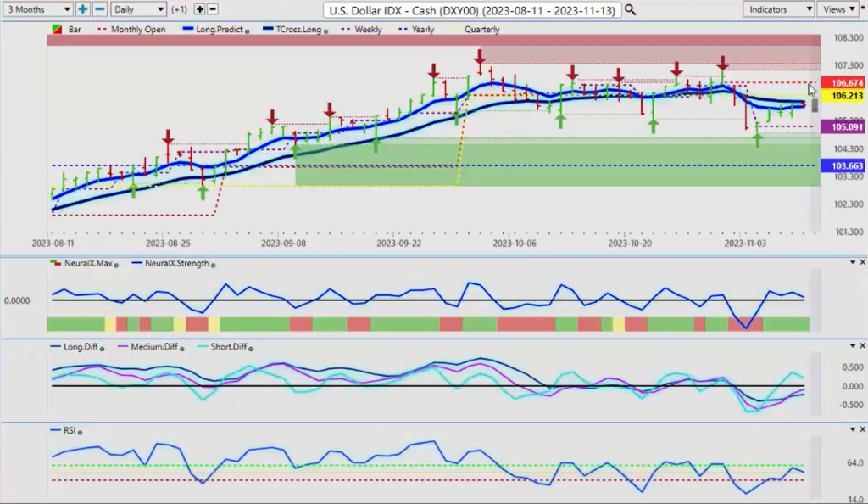Open the Indicators dropdown
Screen dimensions: 868x504
click(x=778, y=9)
